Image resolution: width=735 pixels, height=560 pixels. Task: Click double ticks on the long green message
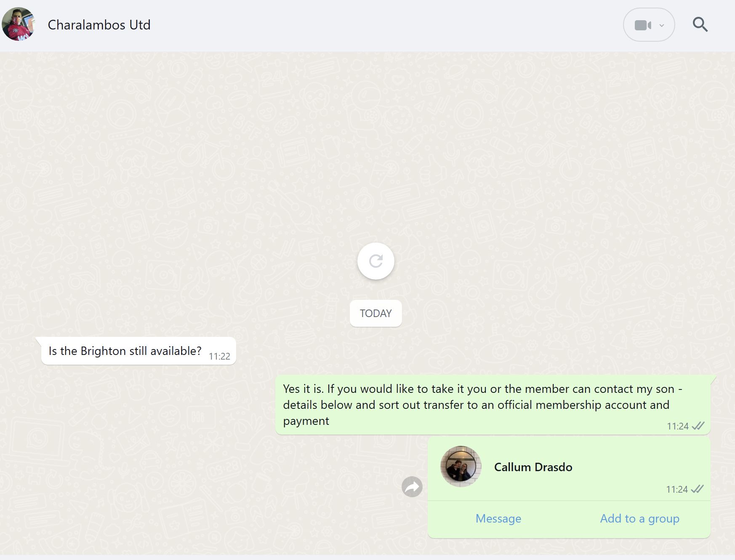(698, 426)
